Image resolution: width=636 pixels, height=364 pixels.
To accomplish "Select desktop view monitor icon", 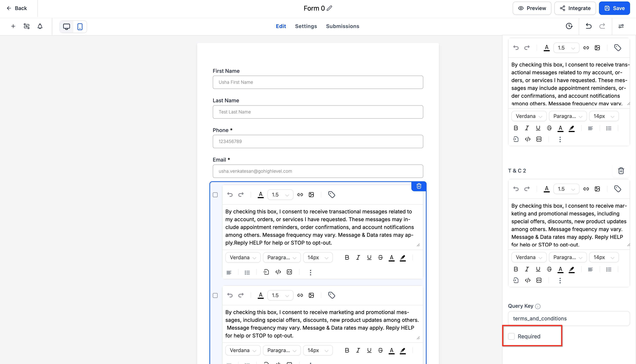I will point(67,27).
